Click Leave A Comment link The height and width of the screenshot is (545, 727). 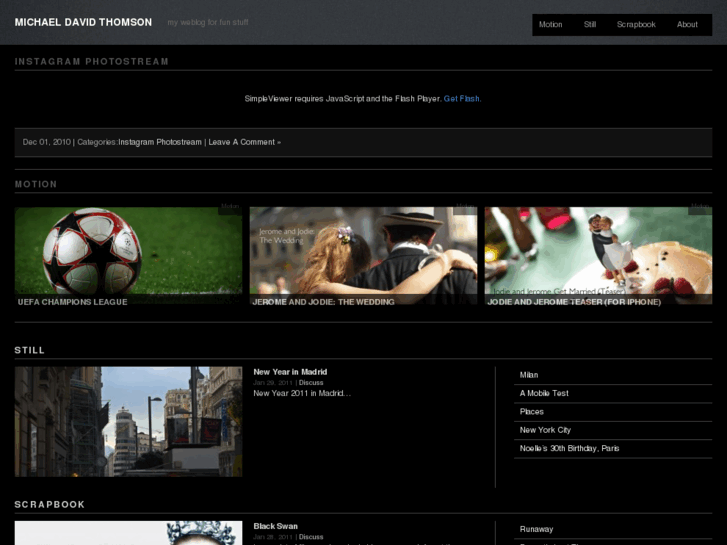(x=244, y=142)
